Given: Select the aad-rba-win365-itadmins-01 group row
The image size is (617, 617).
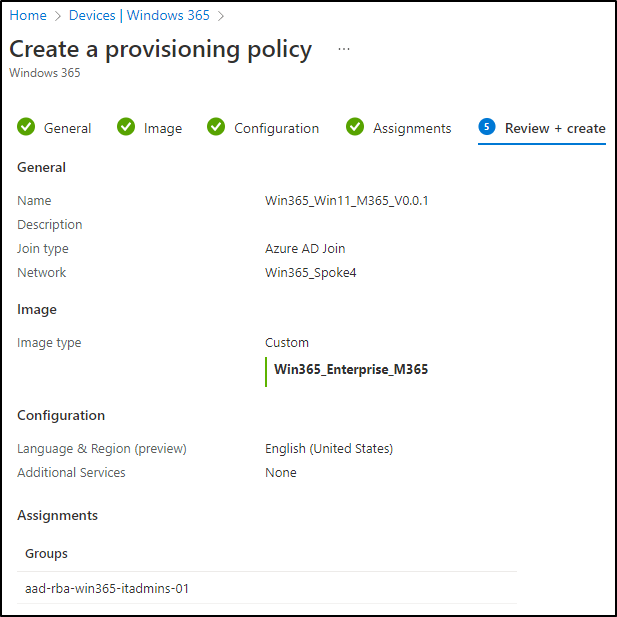Looking at the screenshot, I should tap(267, 588).
